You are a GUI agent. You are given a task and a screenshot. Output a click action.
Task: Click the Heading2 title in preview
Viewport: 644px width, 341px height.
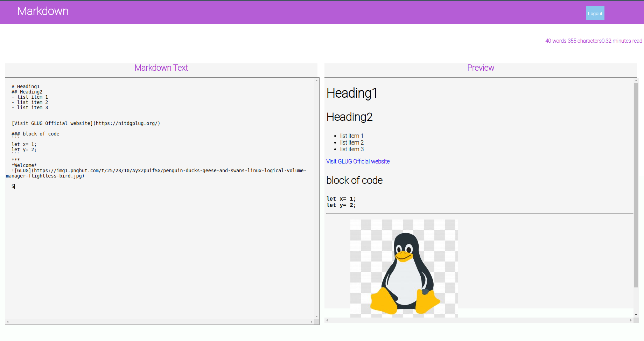[x=349, y=117]
